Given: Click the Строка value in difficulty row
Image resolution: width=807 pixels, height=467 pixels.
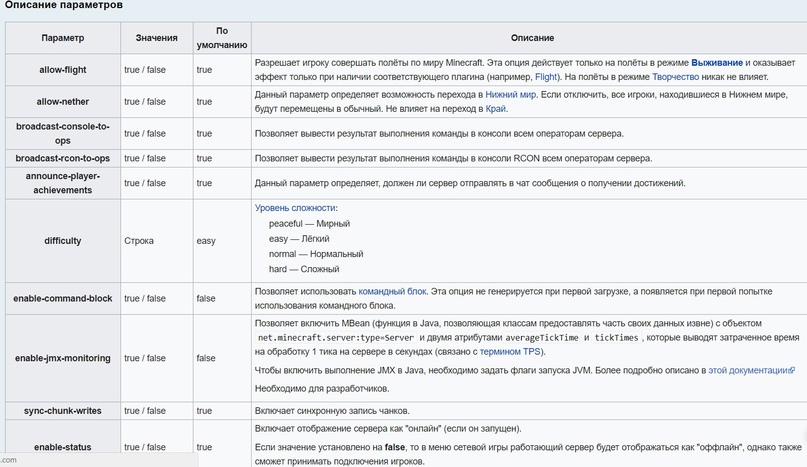Looking at the screenshot, I should pos(139,240).
